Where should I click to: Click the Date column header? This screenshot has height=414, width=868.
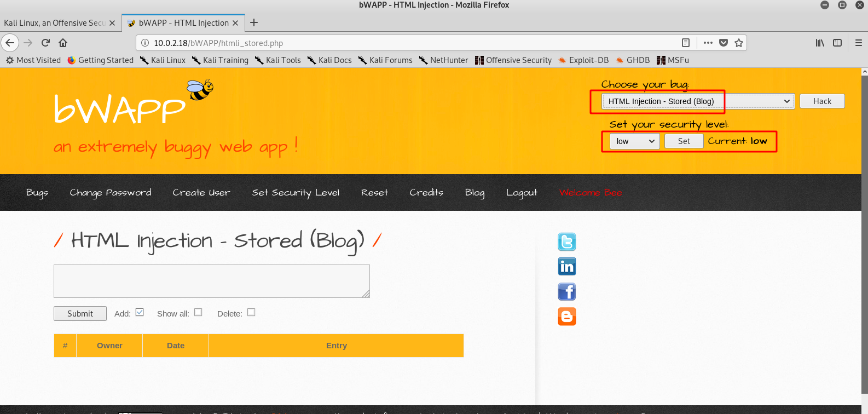point(176,346)
